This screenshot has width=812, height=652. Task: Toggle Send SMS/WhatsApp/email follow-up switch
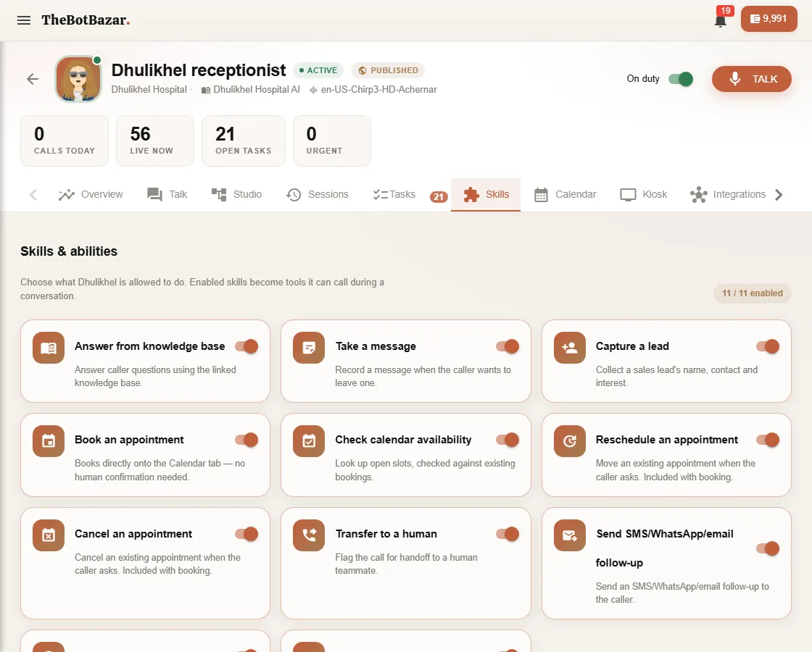click(768, 548)
